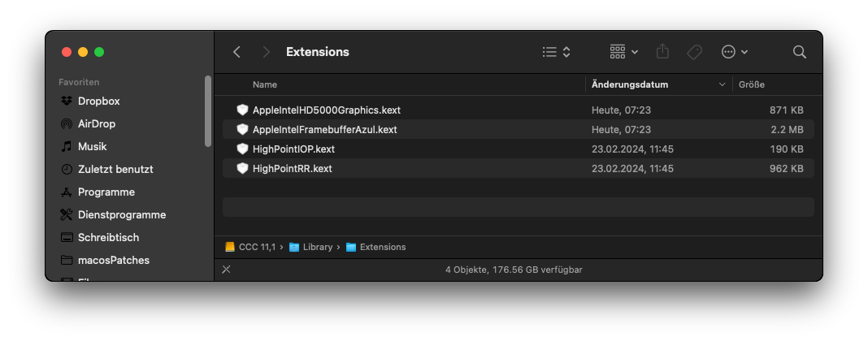This screenshot has width=868, height=341.
Task: Click the macosPatches folder icon
Action: pyautogui.click(x=67, y=260)
